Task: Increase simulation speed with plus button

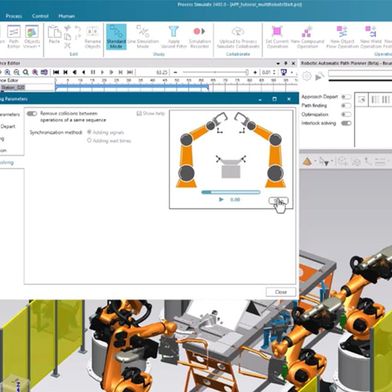Action: tap(255, 72)
